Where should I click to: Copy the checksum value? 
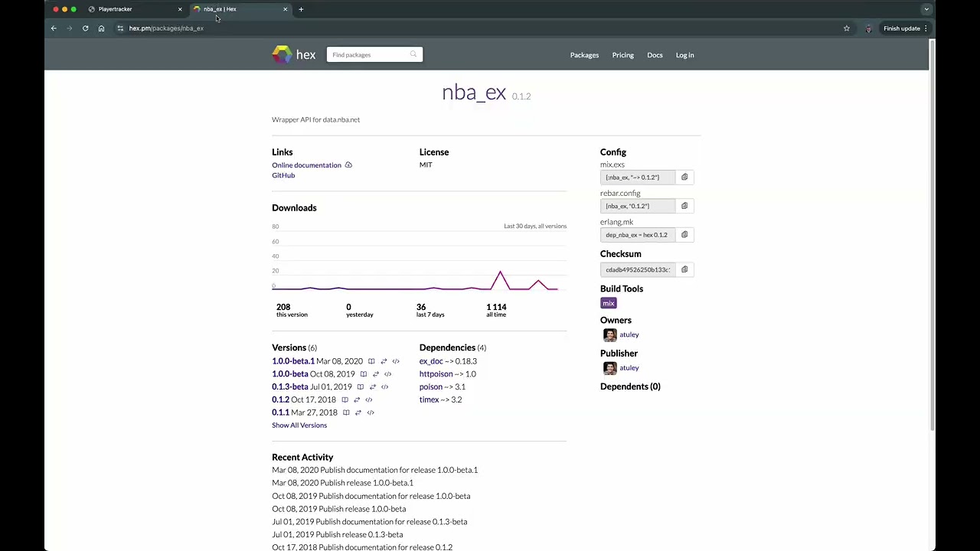click(x=684, y=269)
